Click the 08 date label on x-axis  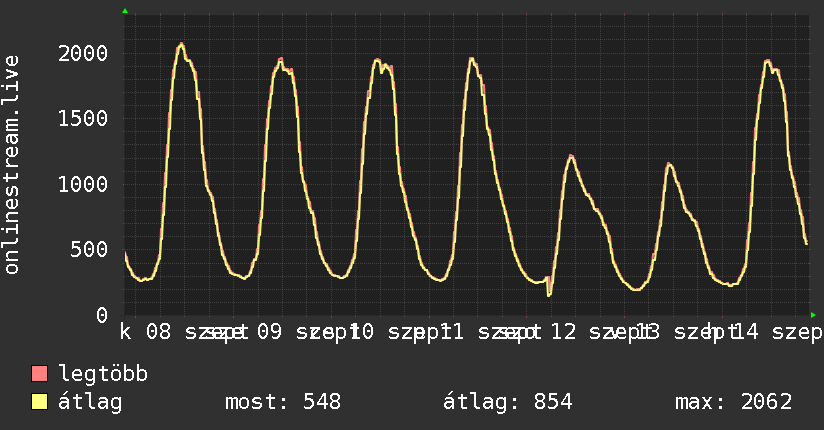pyautogui.click(x=159, y=332)
